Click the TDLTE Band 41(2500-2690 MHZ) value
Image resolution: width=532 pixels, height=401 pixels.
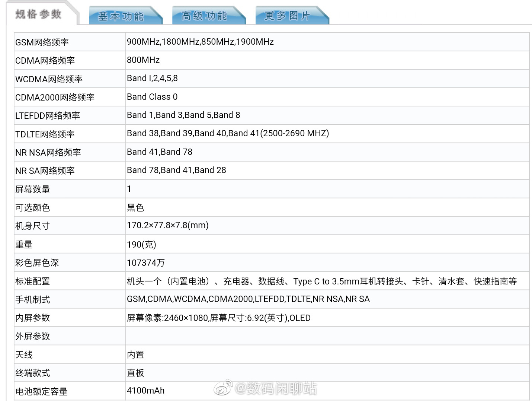tap(228, 133)
